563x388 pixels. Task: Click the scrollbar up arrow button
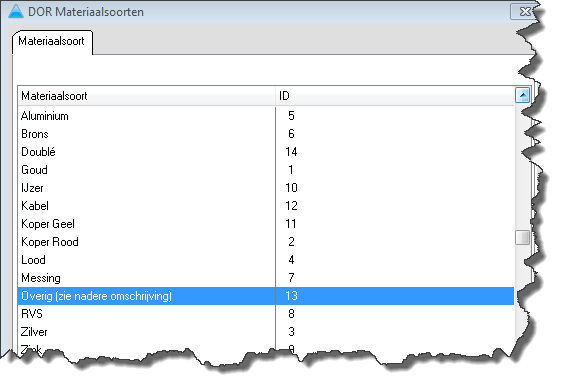pyautogui.click(x=522, y=95)
